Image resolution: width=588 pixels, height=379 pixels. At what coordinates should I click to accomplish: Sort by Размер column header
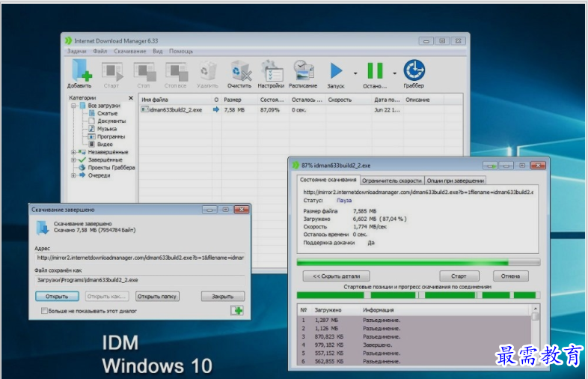[x=239, y=100]
